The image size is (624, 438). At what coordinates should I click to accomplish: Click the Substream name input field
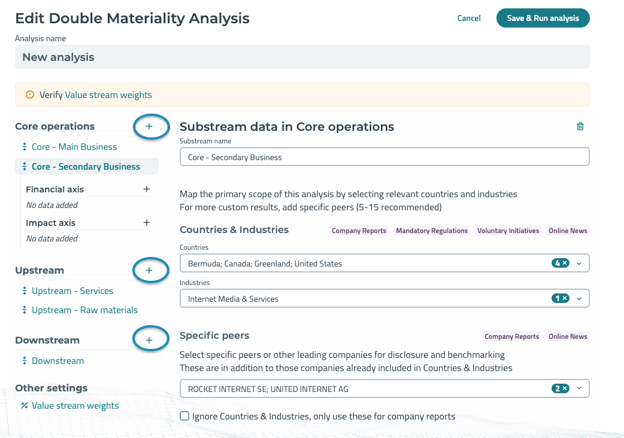[384, 157]
